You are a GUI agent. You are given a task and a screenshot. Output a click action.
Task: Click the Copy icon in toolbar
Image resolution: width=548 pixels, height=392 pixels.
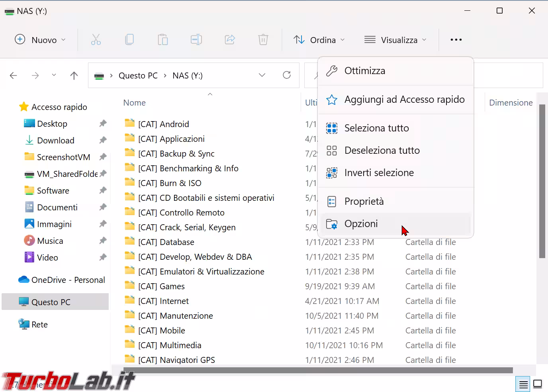(x=129, y=40)
